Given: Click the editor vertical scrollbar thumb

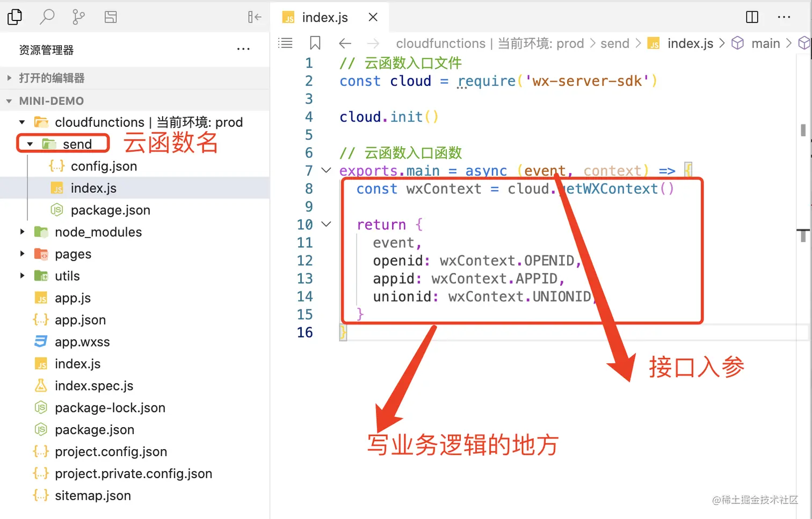Looking at the screenshot, I should click(803, 130).
